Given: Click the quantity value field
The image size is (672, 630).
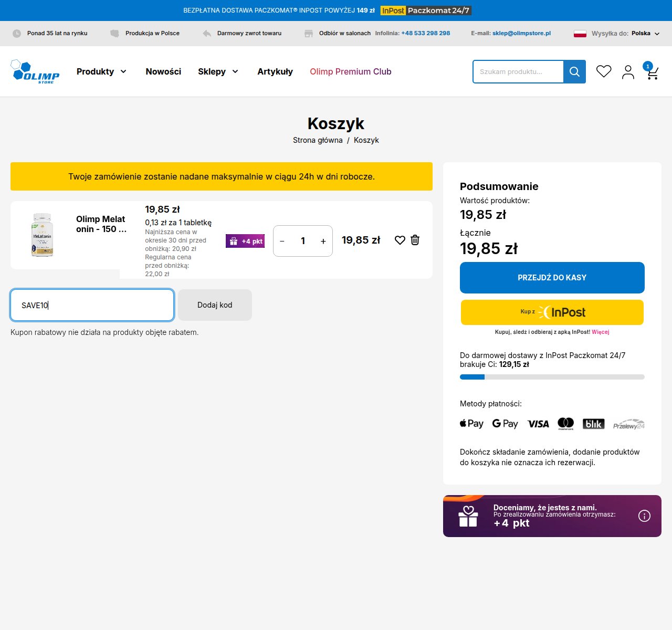Looking at the screenshot, I should [x=303, y=241].
